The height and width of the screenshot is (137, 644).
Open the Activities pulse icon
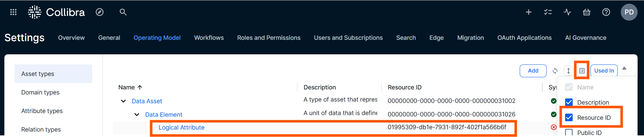click(568, 12)
